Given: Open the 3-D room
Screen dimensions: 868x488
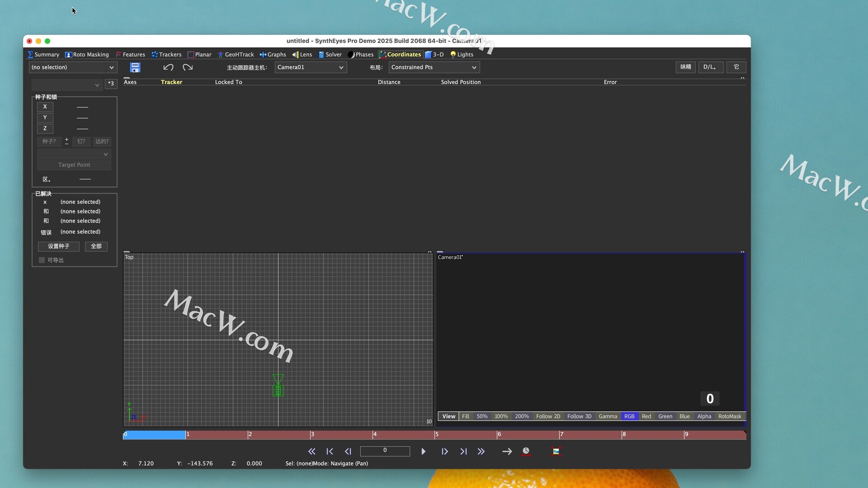Looking at the screenshot, I should [434, 55].
